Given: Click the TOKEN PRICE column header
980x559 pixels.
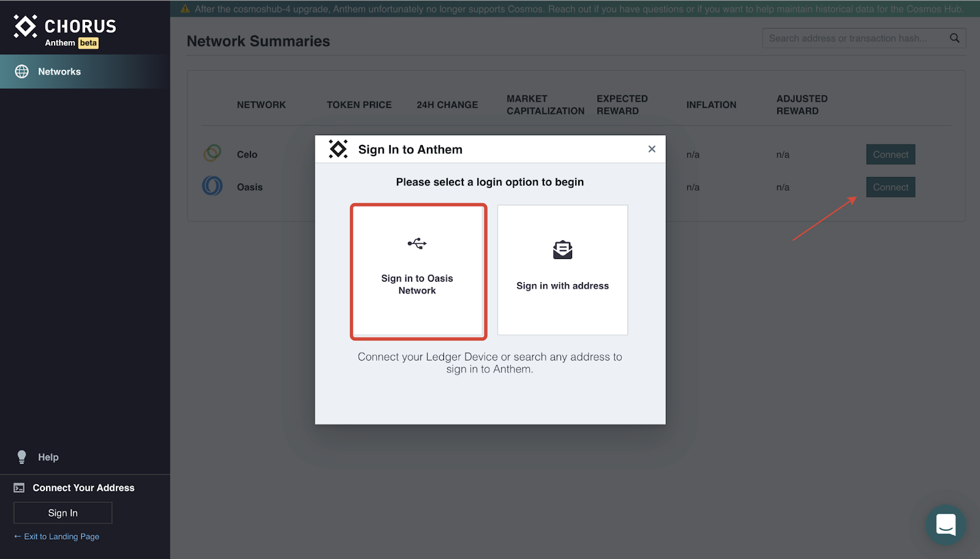Looking at the screenshot, I should point(359,105).
